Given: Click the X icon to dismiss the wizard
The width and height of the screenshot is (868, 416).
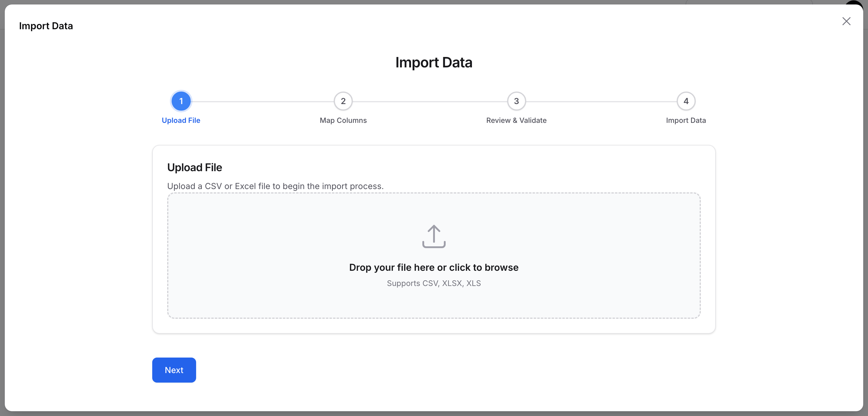Looking at the screenshot, I should click(x=846, y=21).
